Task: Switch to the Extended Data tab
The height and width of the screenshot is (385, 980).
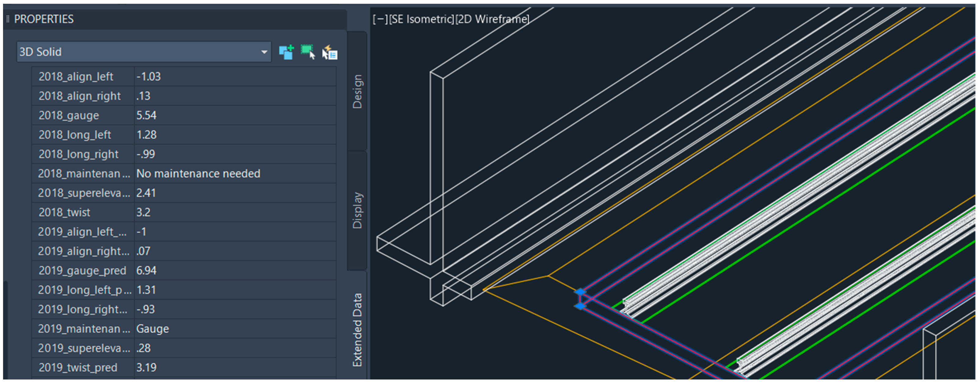Action: pyautogui.click(x=357, y=330)
